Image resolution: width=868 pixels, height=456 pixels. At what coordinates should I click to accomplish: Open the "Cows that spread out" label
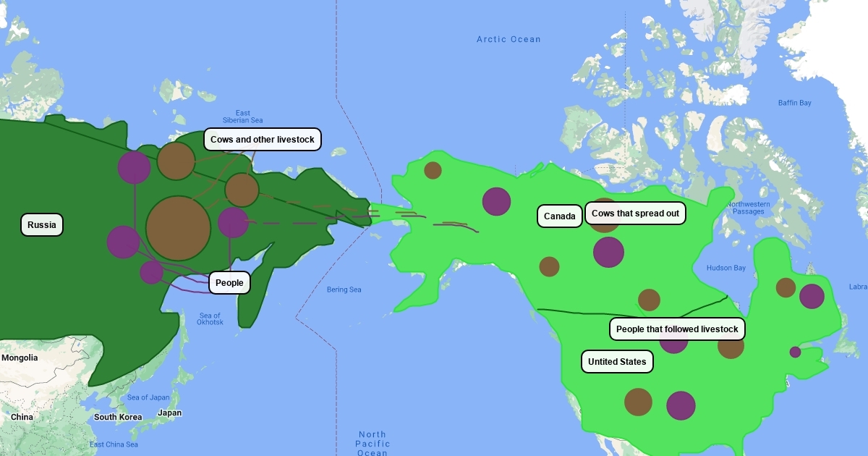635,214
